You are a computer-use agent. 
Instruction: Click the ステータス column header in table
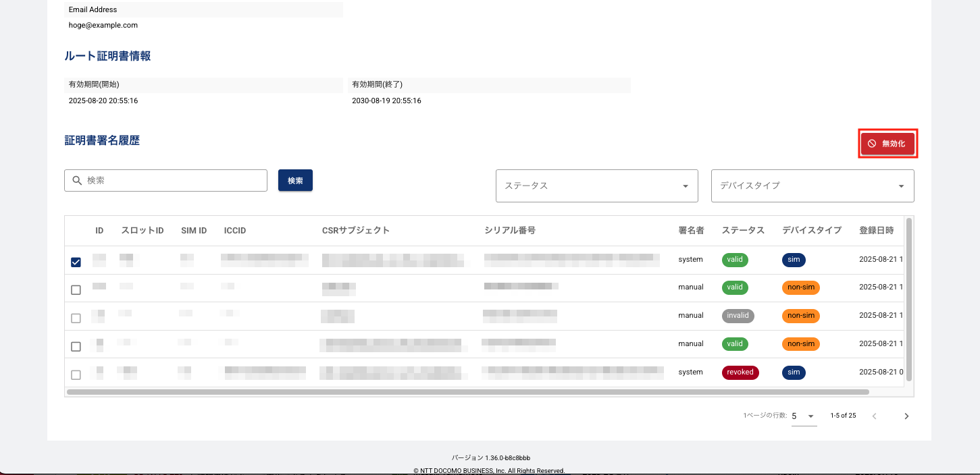[x=743, y=231]
